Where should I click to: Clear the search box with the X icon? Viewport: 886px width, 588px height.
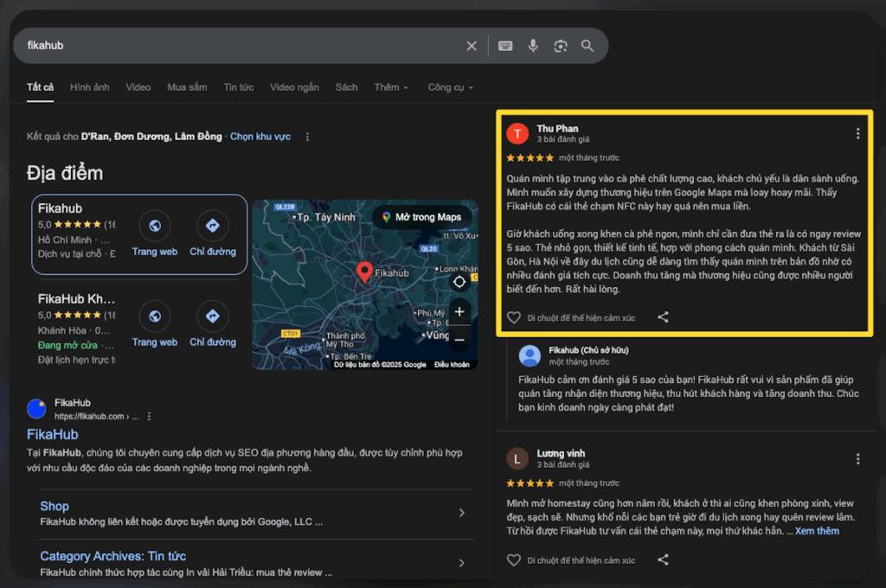pos(472,46)
